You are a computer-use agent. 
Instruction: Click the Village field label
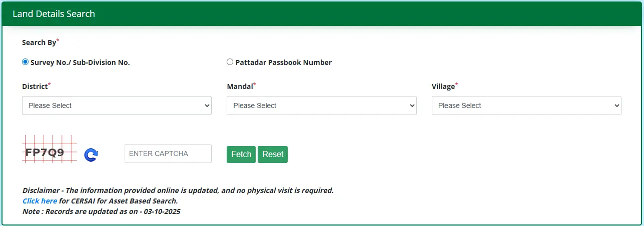pos(443,86)
